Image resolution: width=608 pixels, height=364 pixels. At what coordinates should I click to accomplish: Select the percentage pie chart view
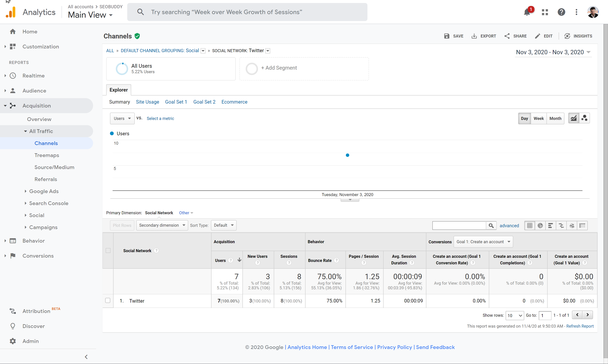[x=540, y=225]
